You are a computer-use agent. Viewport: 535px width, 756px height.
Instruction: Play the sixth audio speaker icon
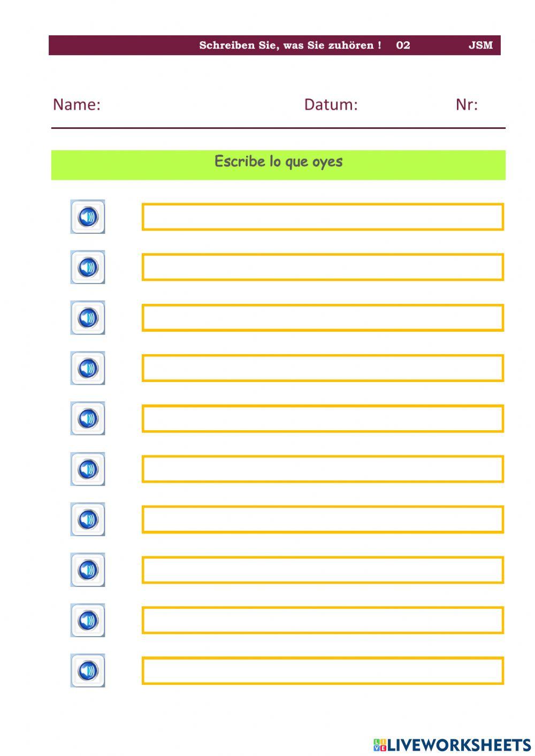coord(88,469)
